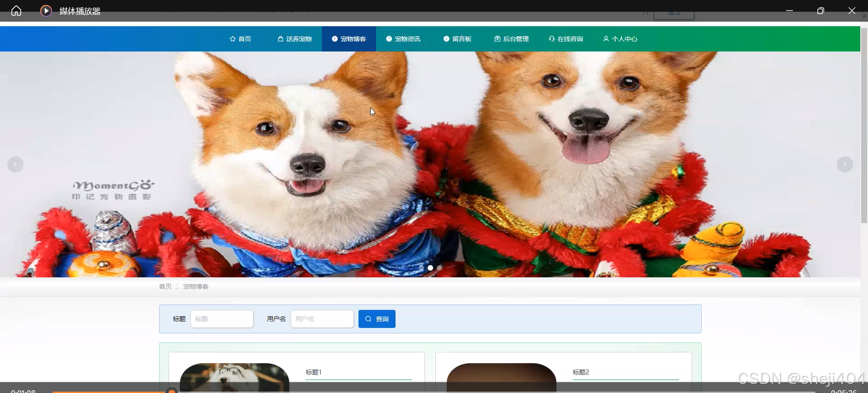The width and height of the screenshot is (868, 393).
Task: Click the page vertical scrollbar thumb
Action: tap(864, 126)
